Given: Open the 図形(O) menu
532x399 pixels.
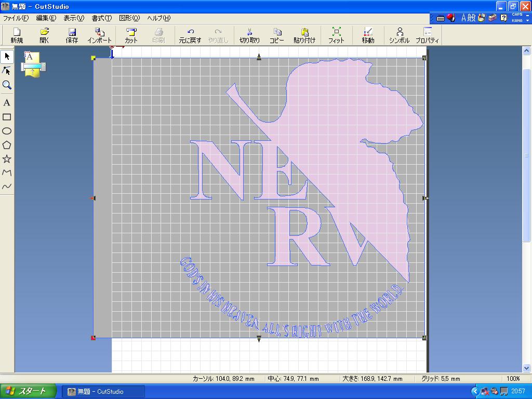Looking at the screenshot, I should pyautogui.click(x=129, y=18).
